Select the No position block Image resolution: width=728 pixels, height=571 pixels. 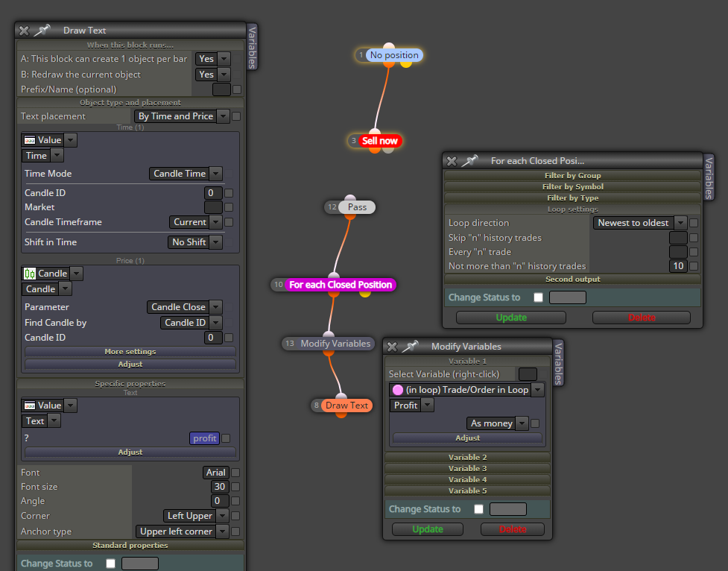[393, 55]
